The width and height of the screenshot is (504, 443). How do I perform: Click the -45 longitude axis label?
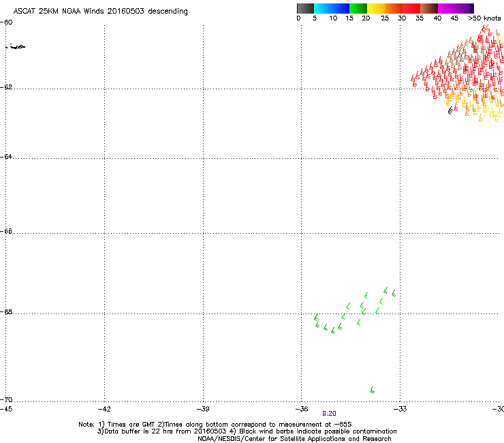click(6, 409)
